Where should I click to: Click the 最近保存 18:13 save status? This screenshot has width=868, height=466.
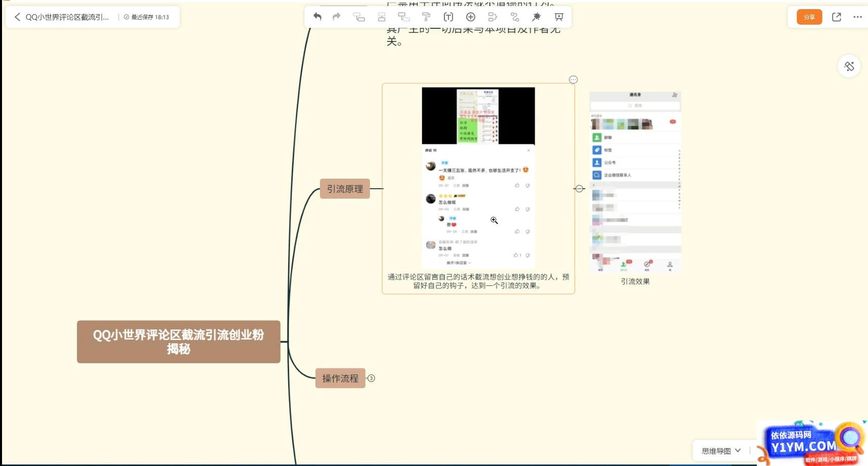[x=147, y=17]
